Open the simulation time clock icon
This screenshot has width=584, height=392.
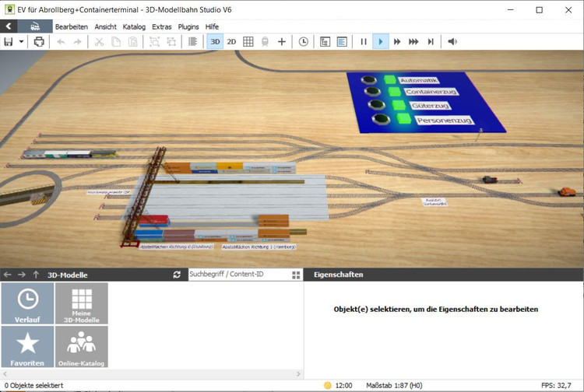click(x=304, y=42)
